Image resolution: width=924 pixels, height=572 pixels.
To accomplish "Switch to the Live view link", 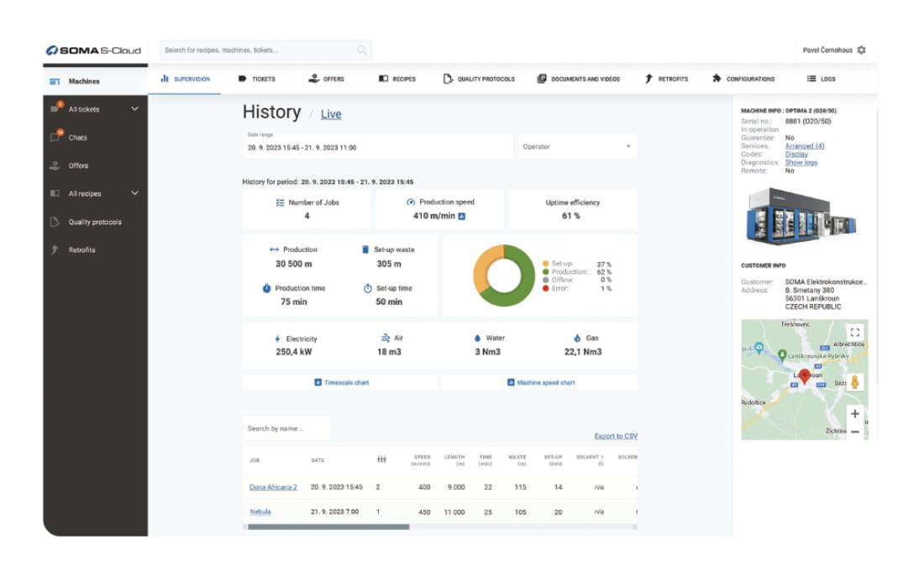I will (331, 114).
